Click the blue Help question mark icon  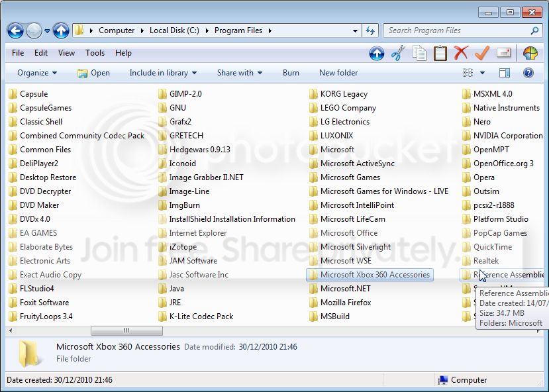528,73
